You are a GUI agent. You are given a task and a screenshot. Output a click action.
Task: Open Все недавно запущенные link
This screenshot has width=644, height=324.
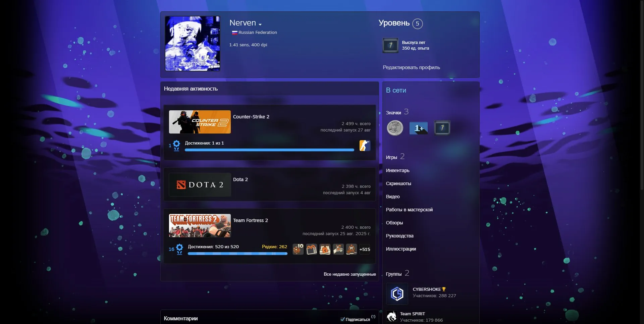click(350, 274)
